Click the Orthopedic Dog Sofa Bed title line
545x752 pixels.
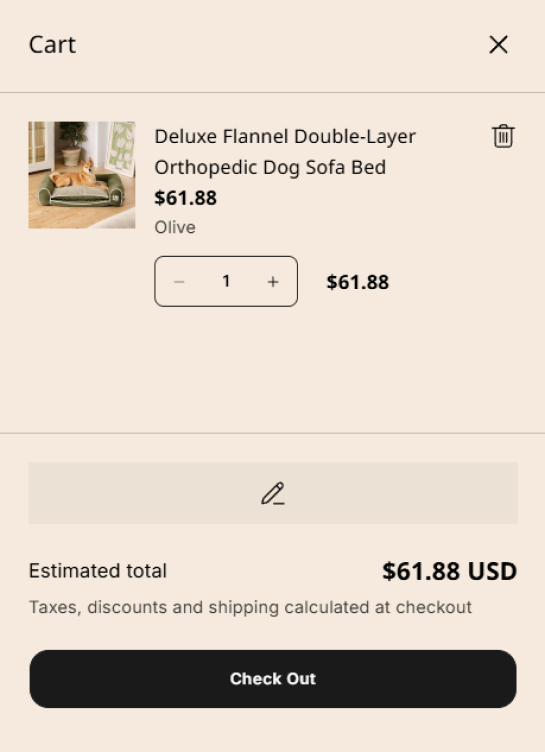270,167
